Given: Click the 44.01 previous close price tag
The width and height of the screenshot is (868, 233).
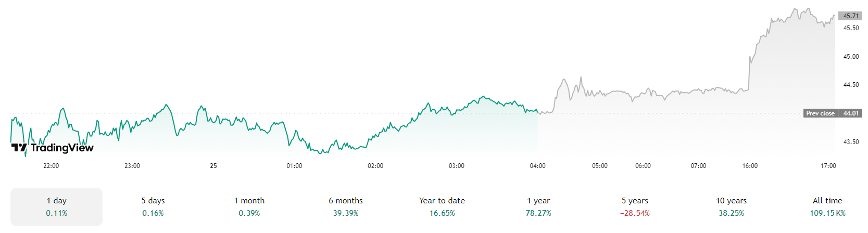Looking at the screenshot, I should point(851,113).
